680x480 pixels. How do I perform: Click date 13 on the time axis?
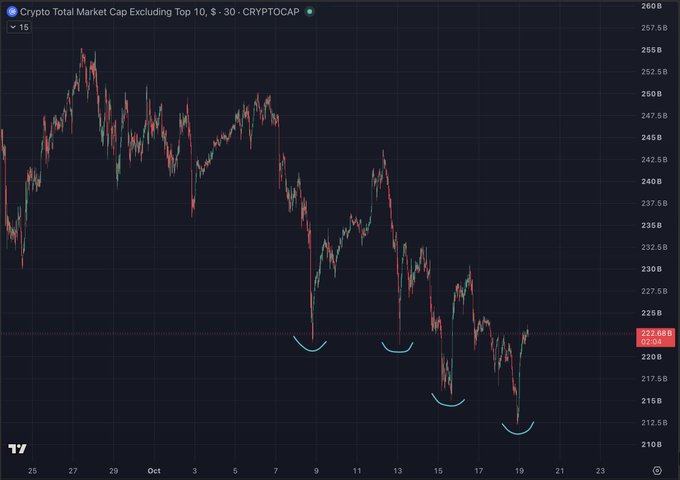click(398, 470)
